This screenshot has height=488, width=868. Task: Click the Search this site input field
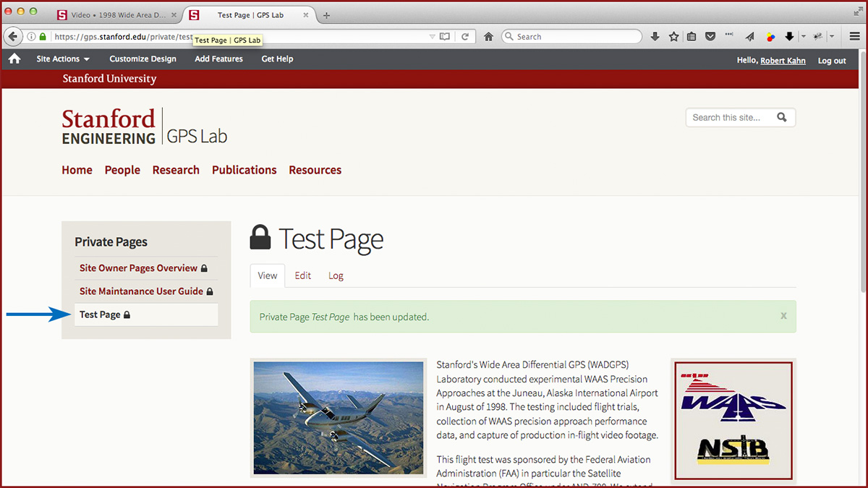tap(731, 117)
